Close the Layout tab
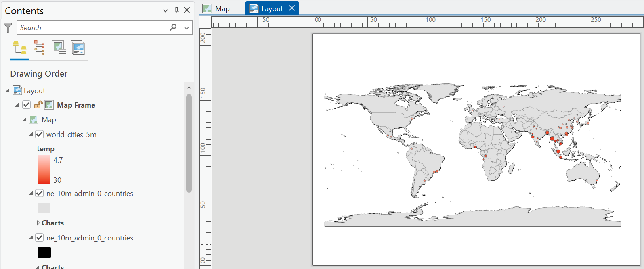 tap(292, 8)
